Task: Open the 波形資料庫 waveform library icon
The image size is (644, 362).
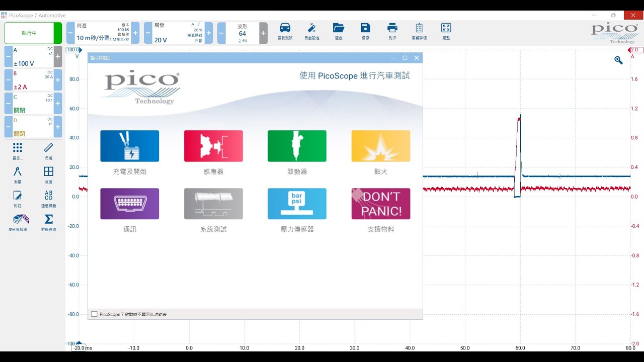Action: [18, 223]
